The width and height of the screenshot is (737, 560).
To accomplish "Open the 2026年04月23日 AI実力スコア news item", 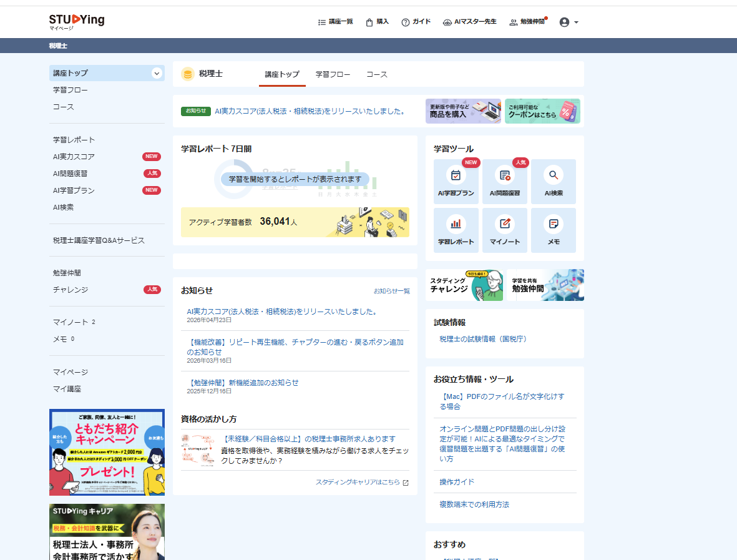I will click(283, 312).
